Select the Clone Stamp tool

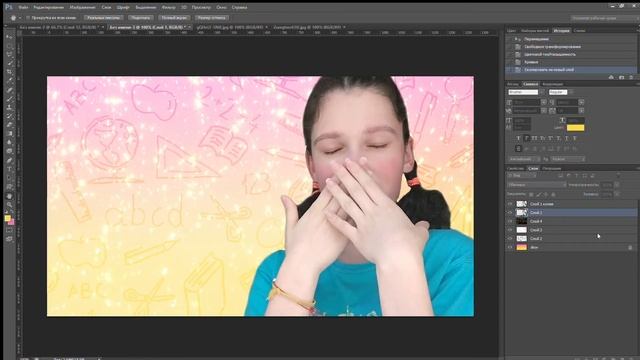tap(9, 107)
